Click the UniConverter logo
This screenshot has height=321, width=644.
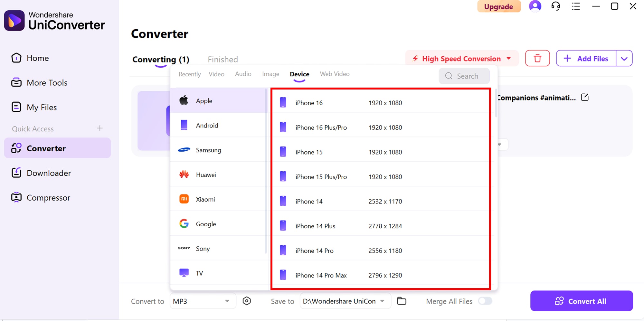tap(54, 21)
